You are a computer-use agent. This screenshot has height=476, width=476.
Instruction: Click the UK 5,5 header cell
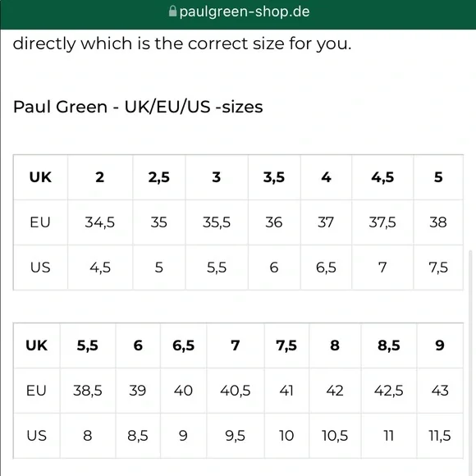tap(88, 346)
